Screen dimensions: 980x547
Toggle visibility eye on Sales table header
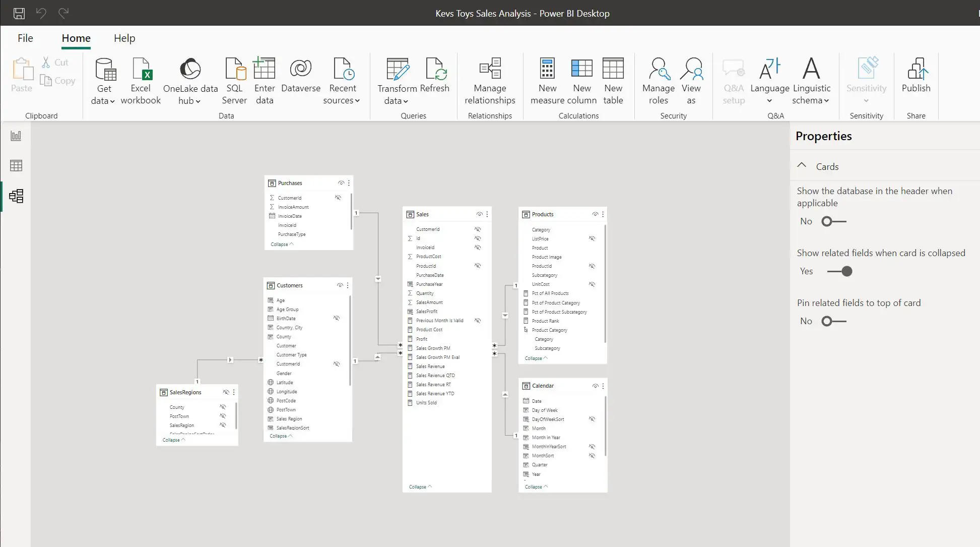point(479,214)
